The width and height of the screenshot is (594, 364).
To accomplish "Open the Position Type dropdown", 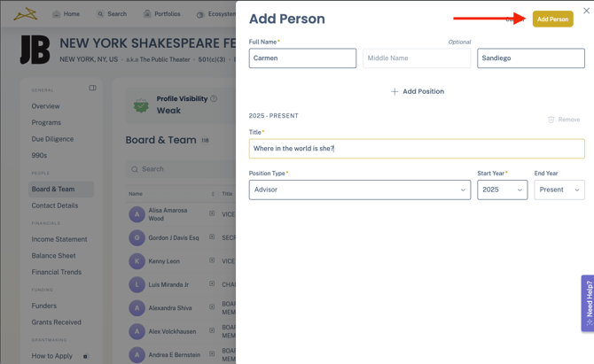I will tap(359, 190).
